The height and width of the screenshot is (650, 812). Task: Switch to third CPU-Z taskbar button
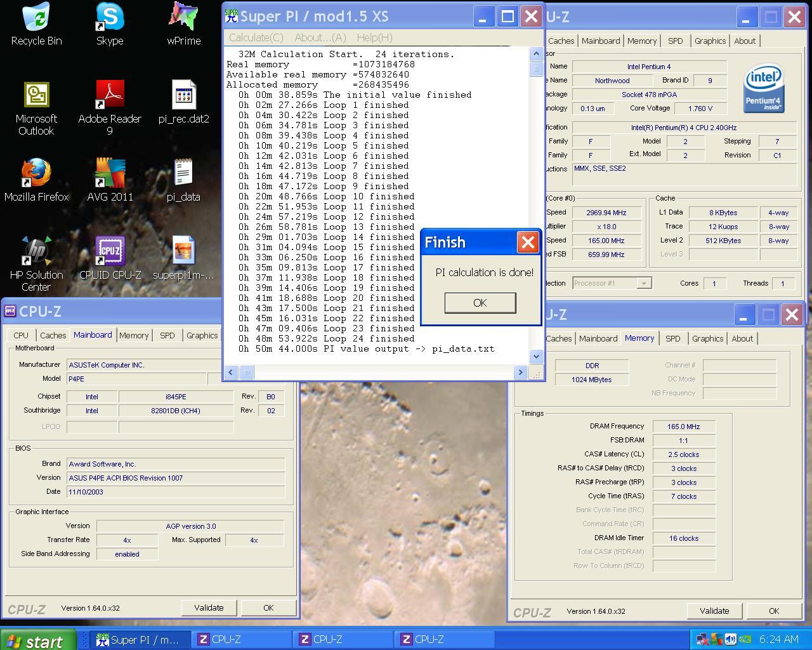[x=445, y=639]
